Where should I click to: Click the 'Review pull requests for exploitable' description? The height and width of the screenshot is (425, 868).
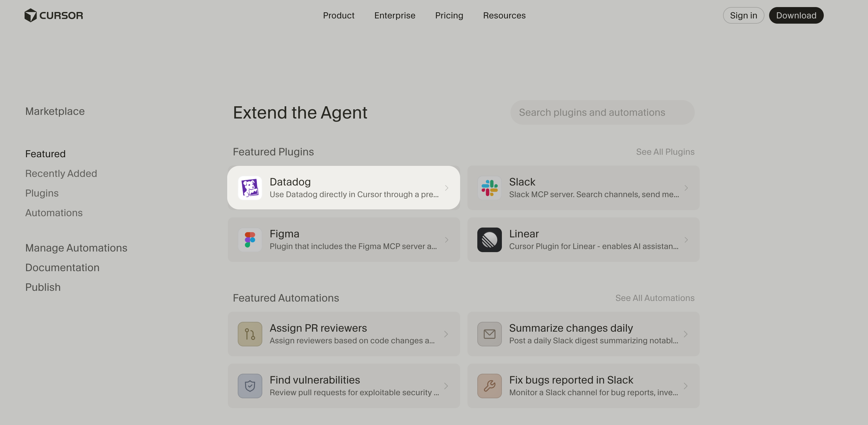tap(354, 393)
